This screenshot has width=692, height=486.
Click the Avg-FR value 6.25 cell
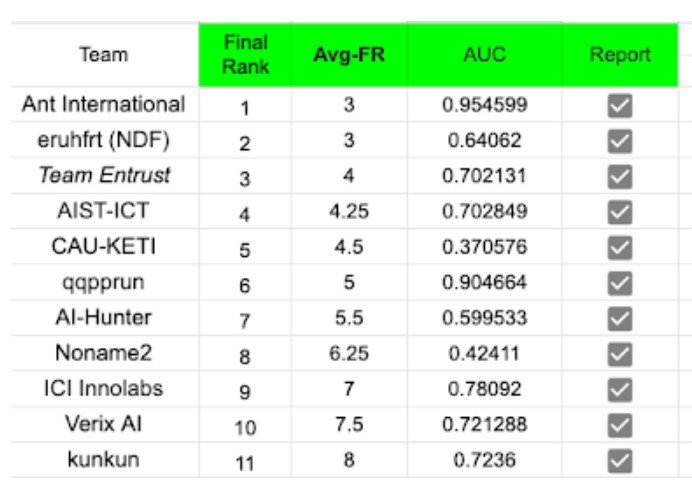coord(349,353)
